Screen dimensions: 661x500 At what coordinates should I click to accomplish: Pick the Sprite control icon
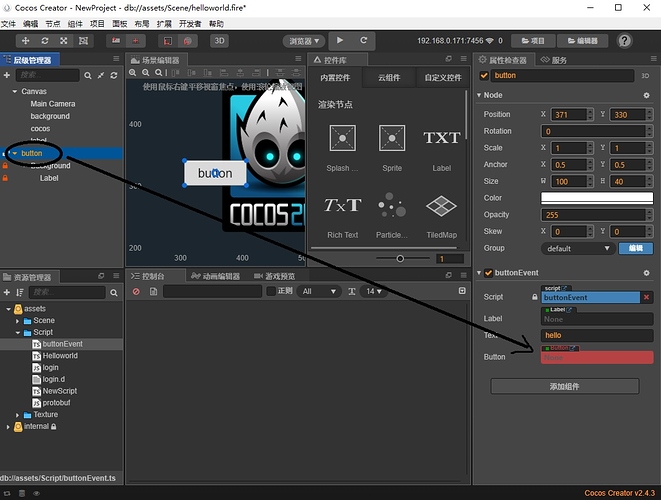(392, 138)
